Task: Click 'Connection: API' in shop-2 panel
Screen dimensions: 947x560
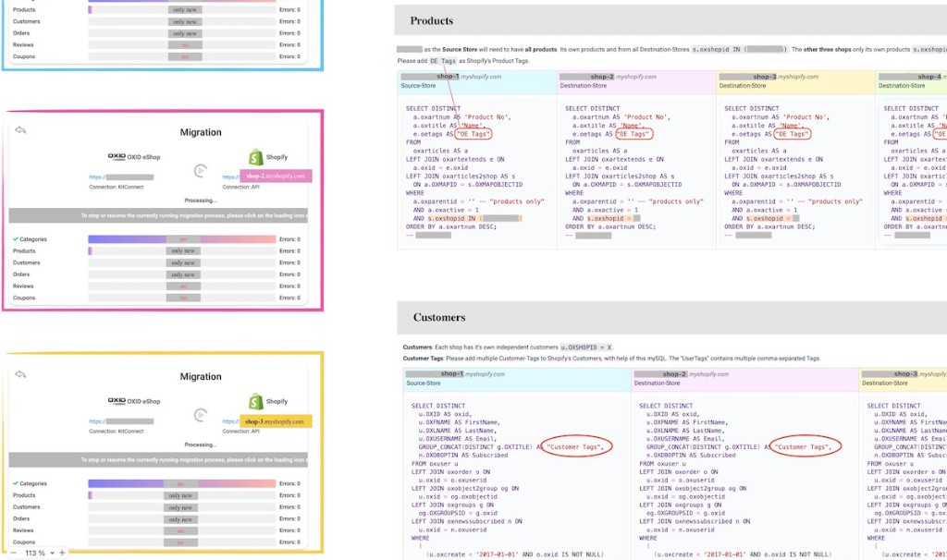Action: pos(241,187)
